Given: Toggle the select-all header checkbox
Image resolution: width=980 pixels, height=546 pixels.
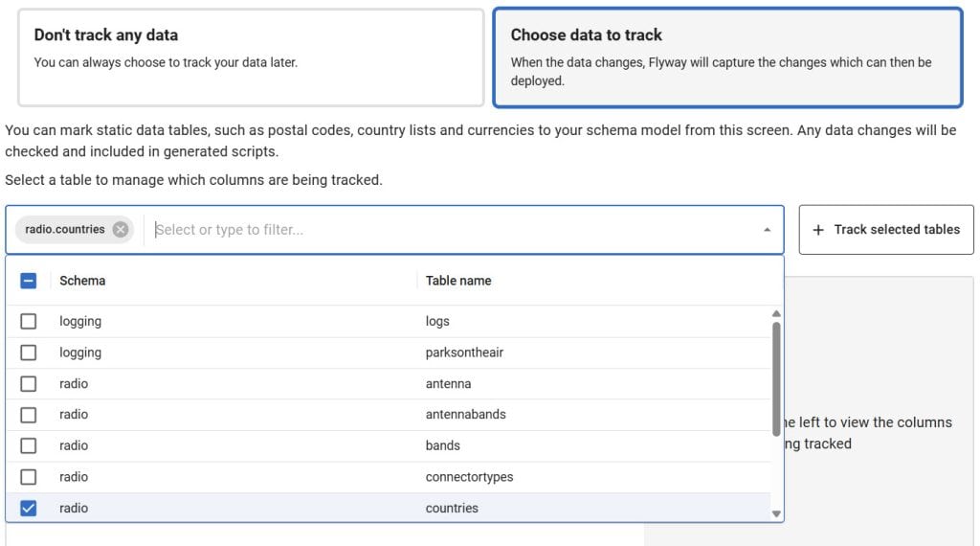Looking at the screenshot, I should [x=29, y=281].
